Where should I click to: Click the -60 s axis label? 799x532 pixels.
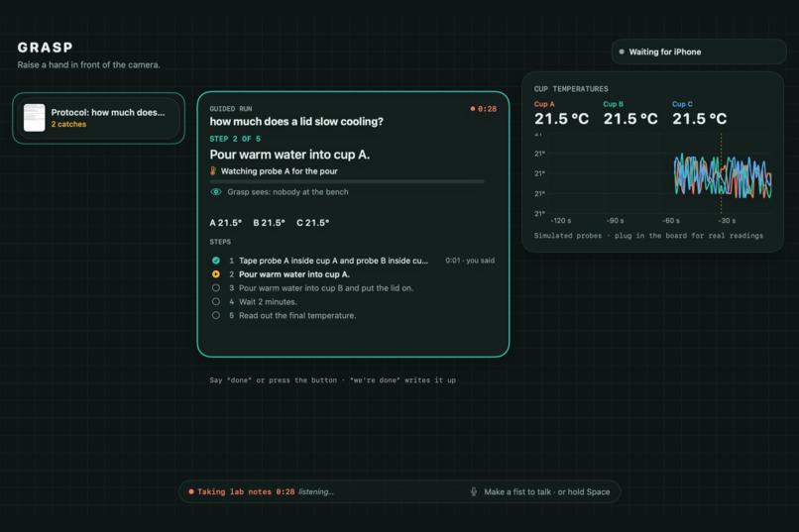click(670, 221)
